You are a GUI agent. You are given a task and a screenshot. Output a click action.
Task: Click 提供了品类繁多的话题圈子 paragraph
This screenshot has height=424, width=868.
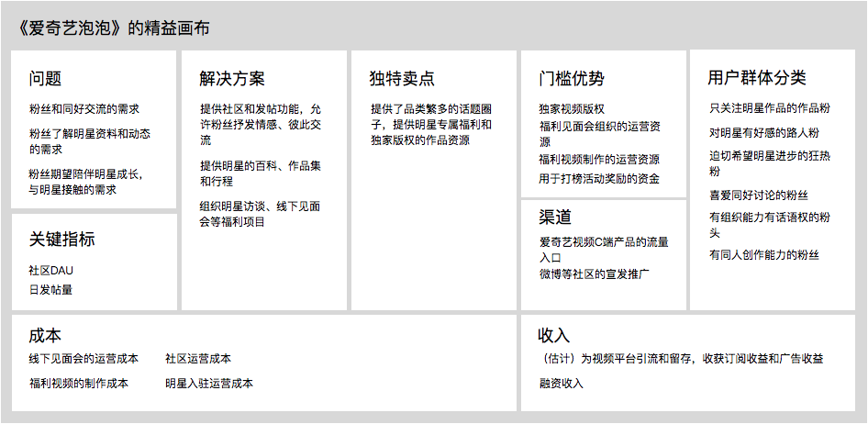coord(431,125)
